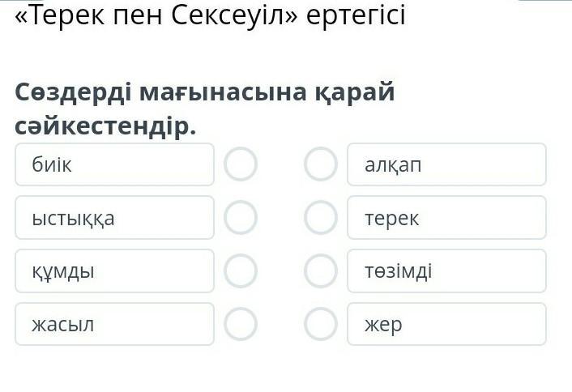
Task: Select the radio circle beside жер
Action: 321,324
